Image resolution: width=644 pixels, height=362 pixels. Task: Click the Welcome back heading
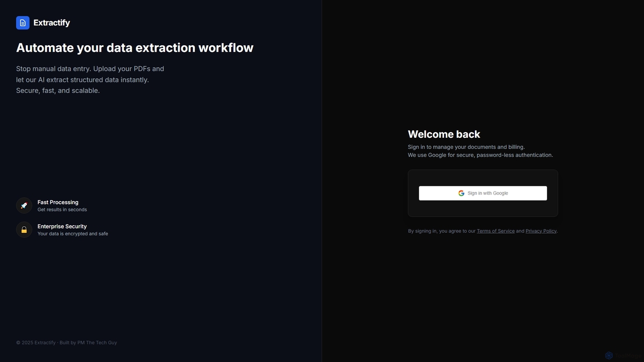[444, 134]
